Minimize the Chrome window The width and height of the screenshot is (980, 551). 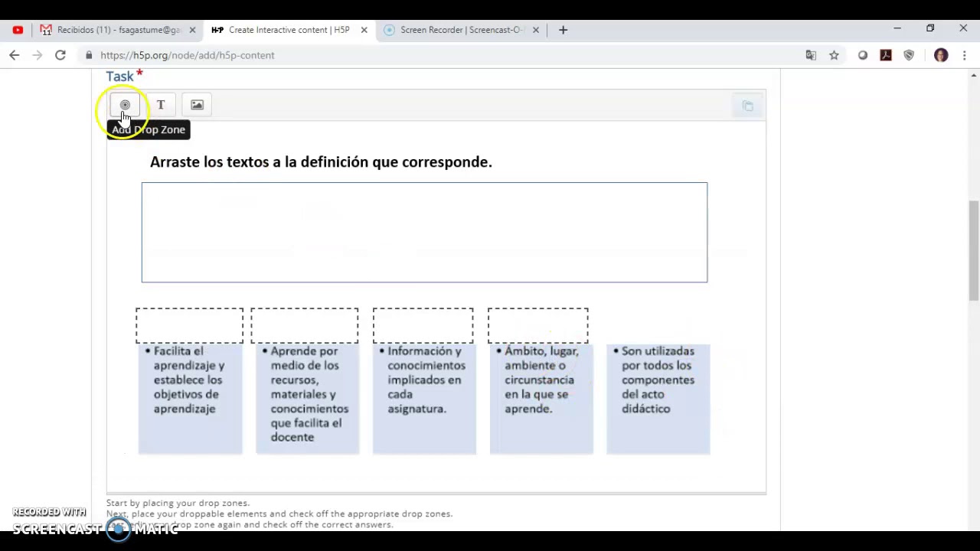click(x=897, y=29)
